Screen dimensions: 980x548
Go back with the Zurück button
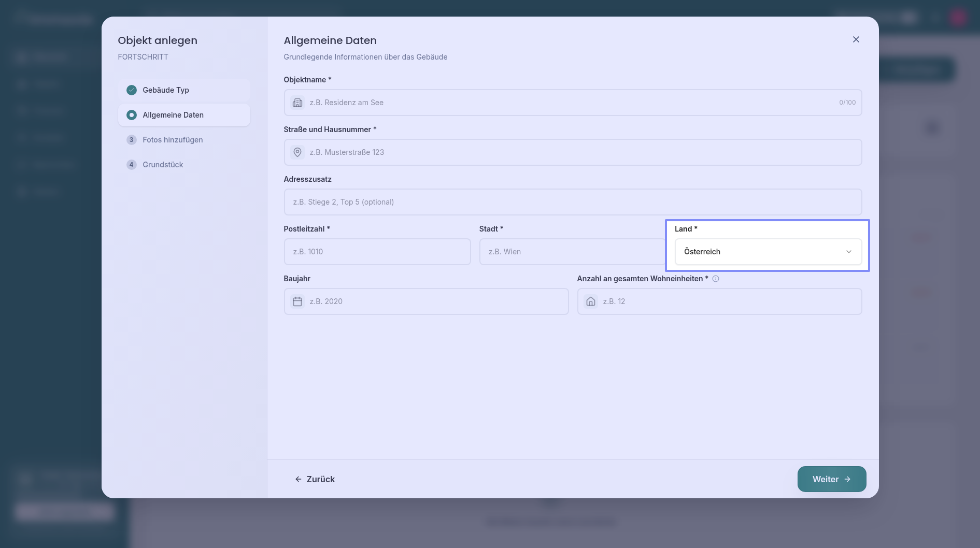[x=315, y=479]
